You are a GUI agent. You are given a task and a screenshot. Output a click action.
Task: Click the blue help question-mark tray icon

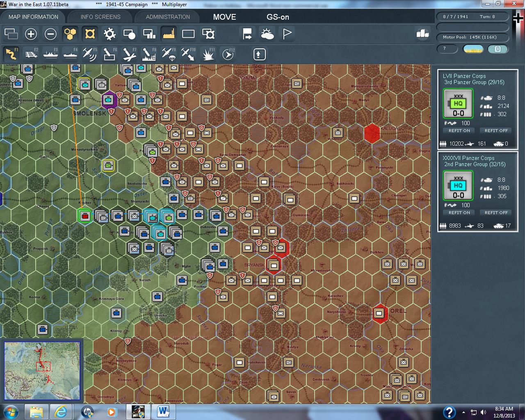pos(450,412)
